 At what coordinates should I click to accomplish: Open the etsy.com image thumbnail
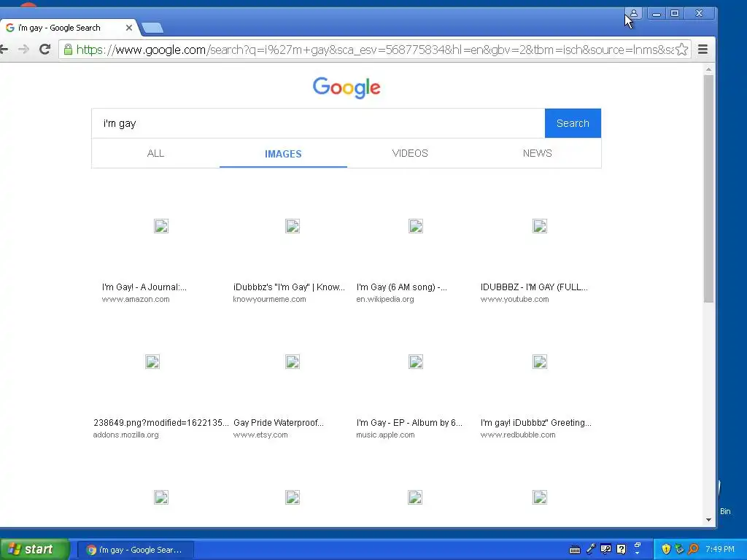click(x=293, y=362)
